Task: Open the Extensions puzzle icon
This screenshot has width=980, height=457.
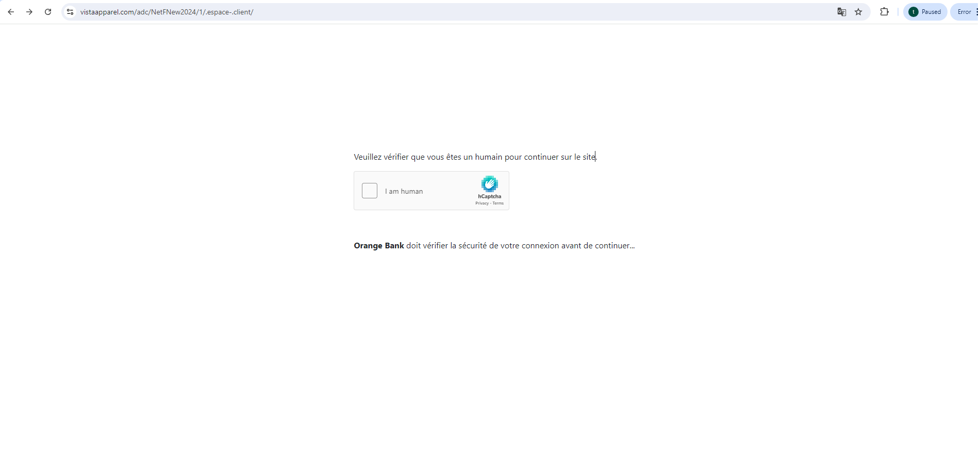Action: pos(885,12)
